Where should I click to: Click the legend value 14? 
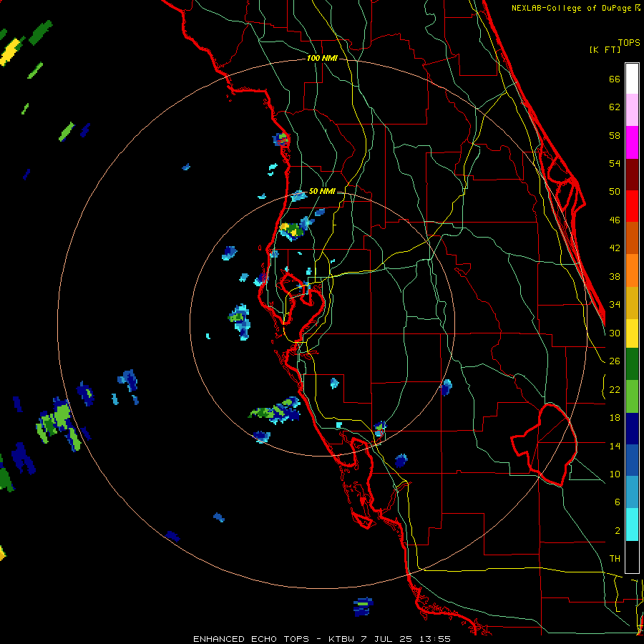pos(615,446)
